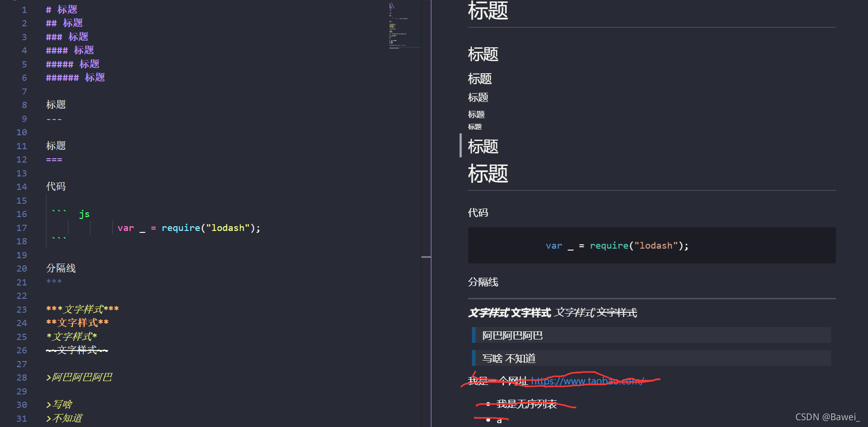Click the strikethrough '文字样式' text in preview
The width and height of the screenshot is (868, 427).
point(617,313)
